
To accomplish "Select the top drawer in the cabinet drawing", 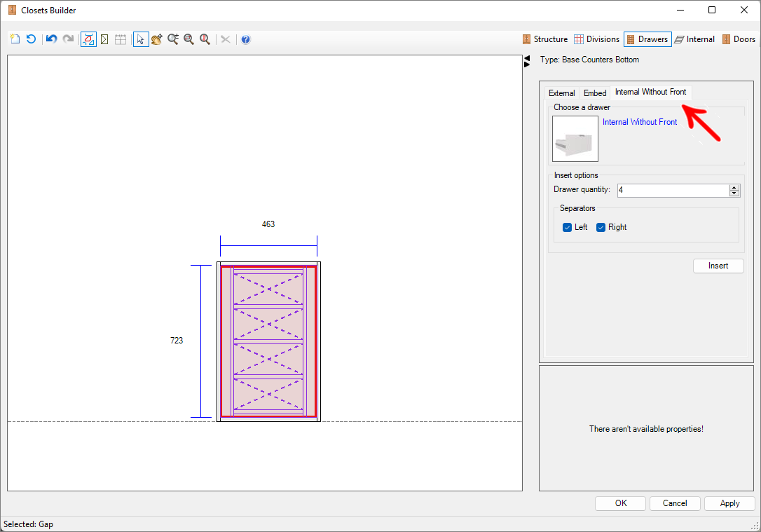I will (x=268, y=289).
